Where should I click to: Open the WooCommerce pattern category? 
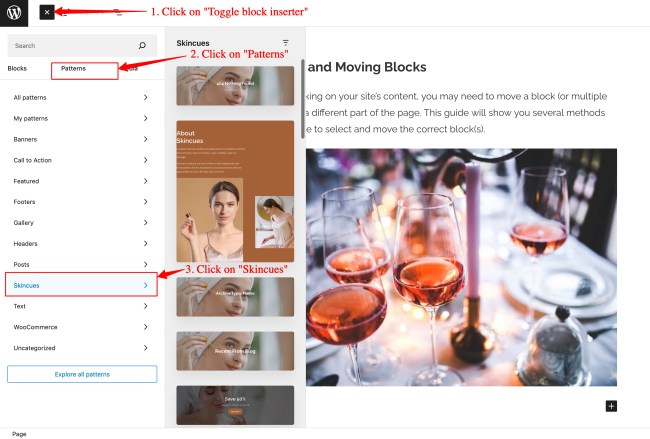coord(81,327)
